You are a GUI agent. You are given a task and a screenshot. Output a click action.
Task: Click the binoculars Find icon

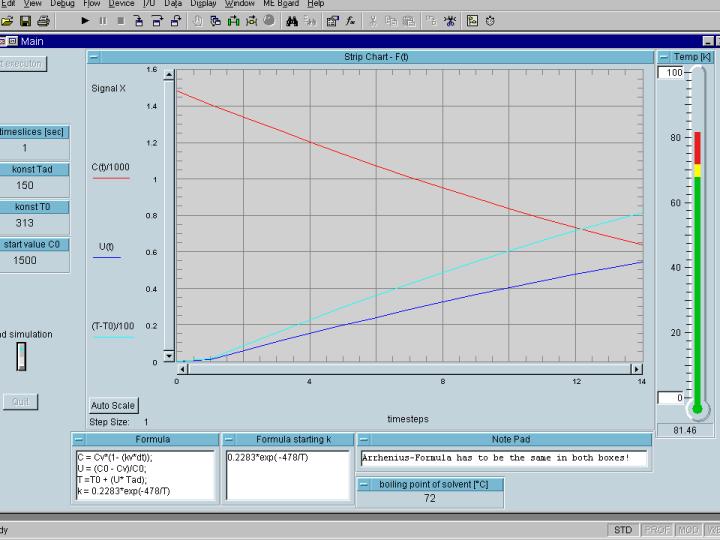click(x=290, y=20)
